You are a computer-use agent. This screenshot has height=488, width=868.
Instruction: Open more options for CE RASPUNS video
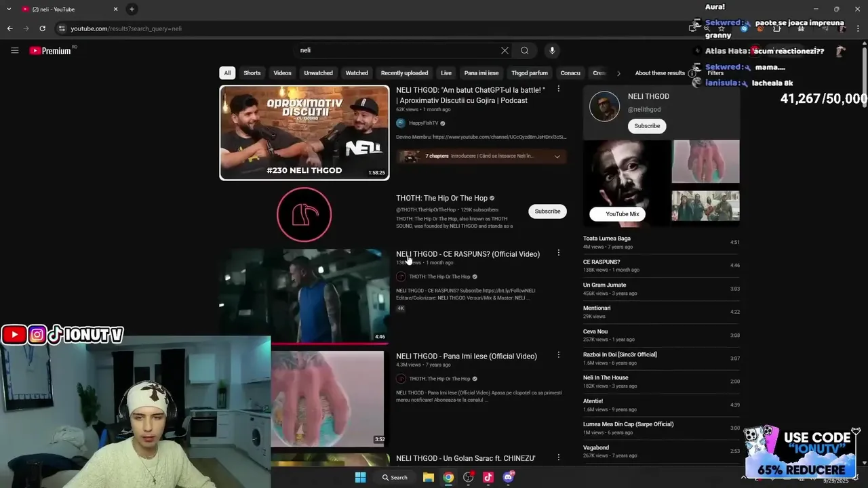click(558, 253)
